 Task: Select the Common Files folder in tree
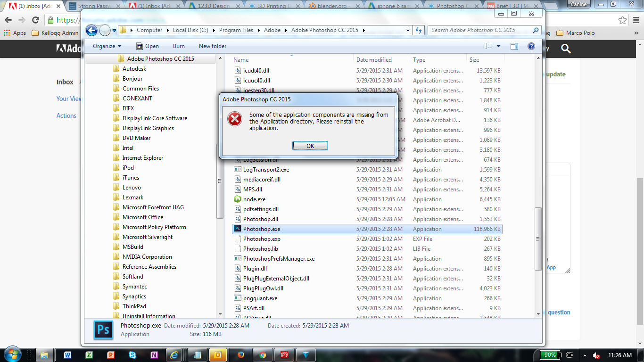click(140, 89)
